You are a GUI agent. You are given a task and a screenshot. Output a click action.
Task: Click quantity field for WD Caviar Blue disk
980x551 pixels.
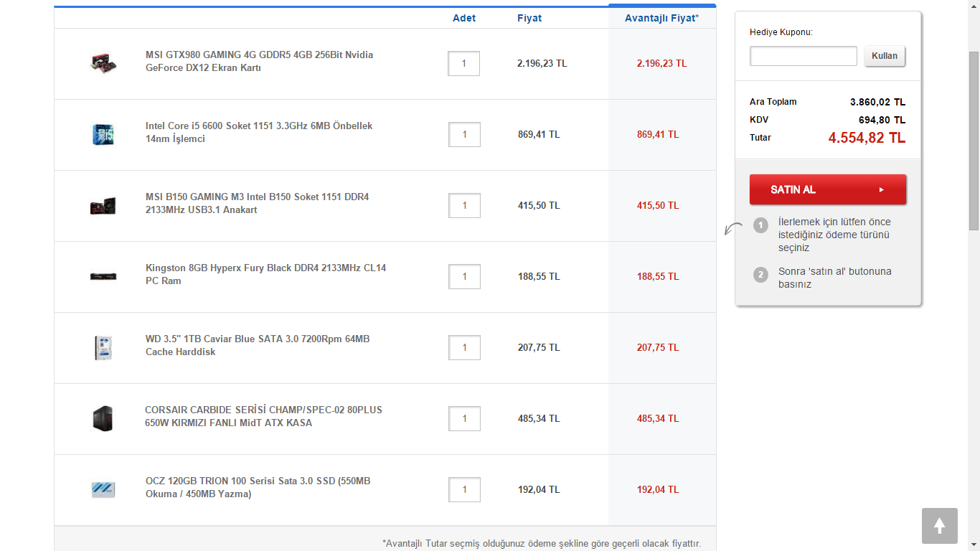[464, 347]
